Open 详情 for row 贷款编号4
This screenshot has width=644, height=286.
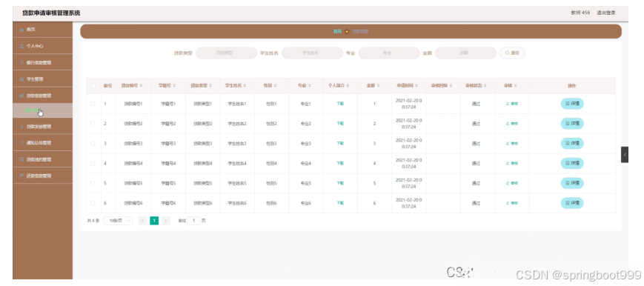pyautogui.click(x=572, y=164)
